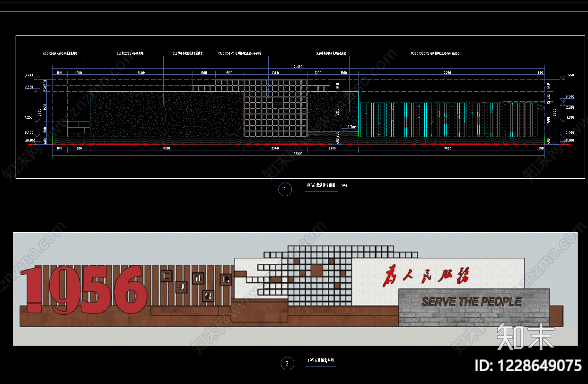Click the circled number 2 drawing marker

coord(287,364)
